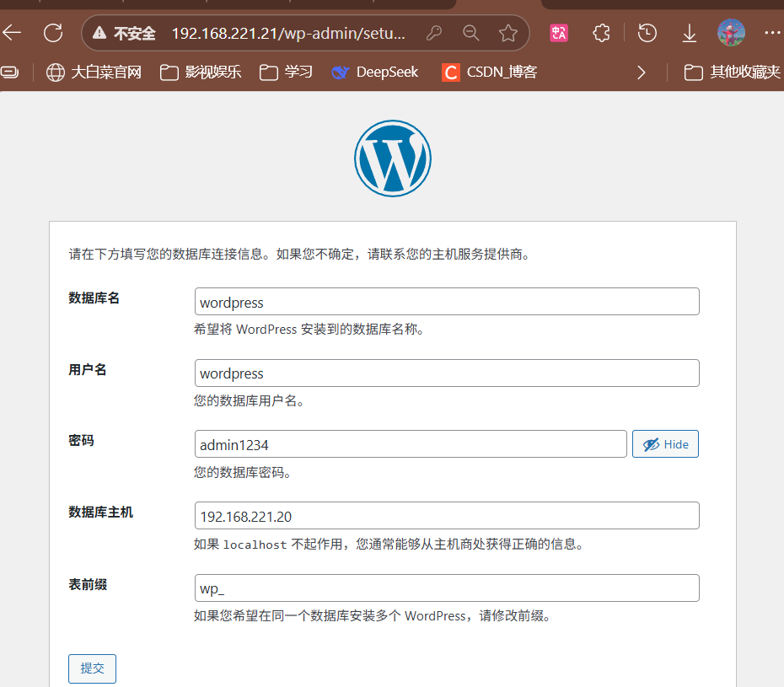
Task: Click the hint text 您的数据库用户名。
Action: point(250,400)
